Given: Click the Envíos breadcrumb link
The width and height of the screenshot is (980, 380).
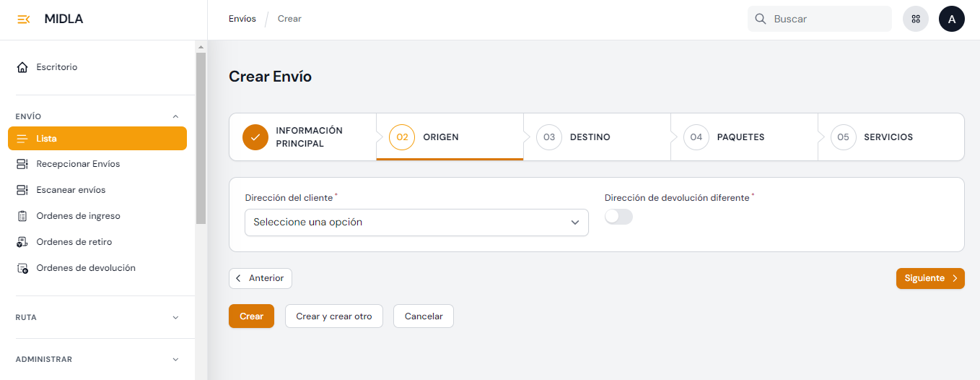Looking at the screenshot, I should tap(242, 19).
